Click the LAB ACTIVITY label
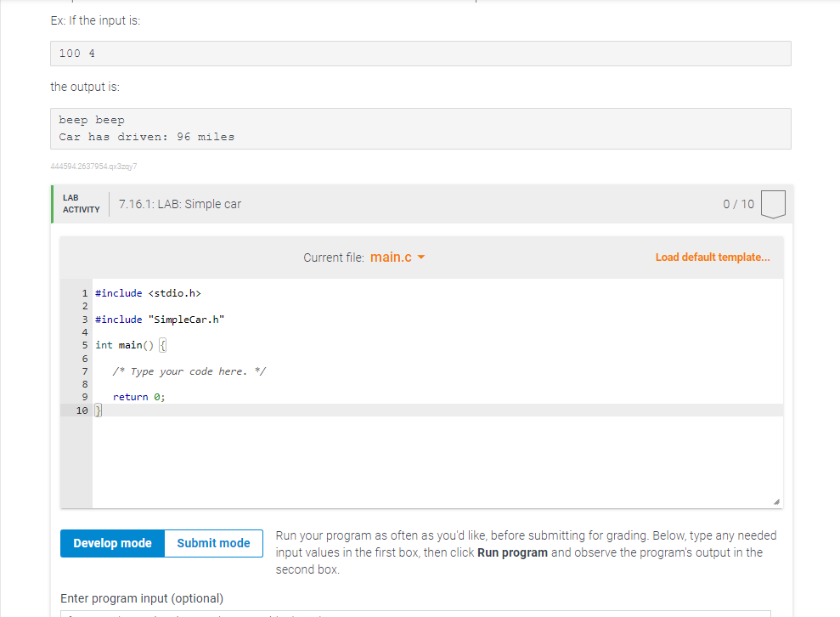The width and height of the screenshot is (840, 617). coord(81,204)
